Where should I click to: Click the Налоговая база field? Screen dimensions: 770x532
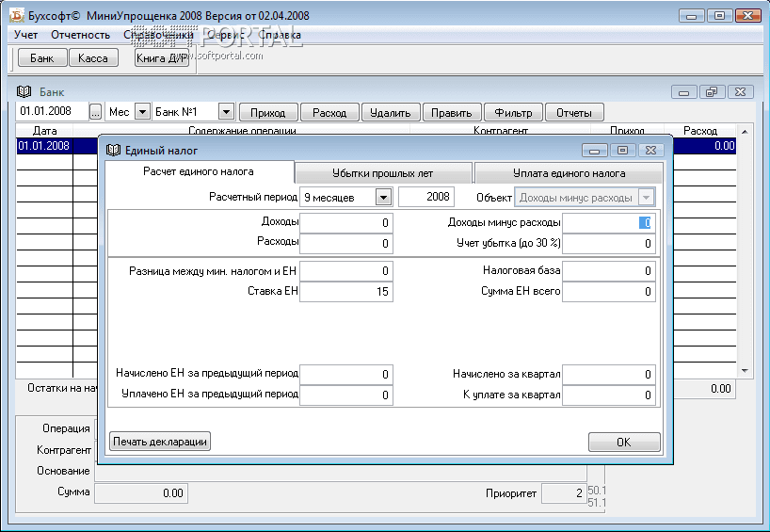pyautogui.click(x=609, y=271)
